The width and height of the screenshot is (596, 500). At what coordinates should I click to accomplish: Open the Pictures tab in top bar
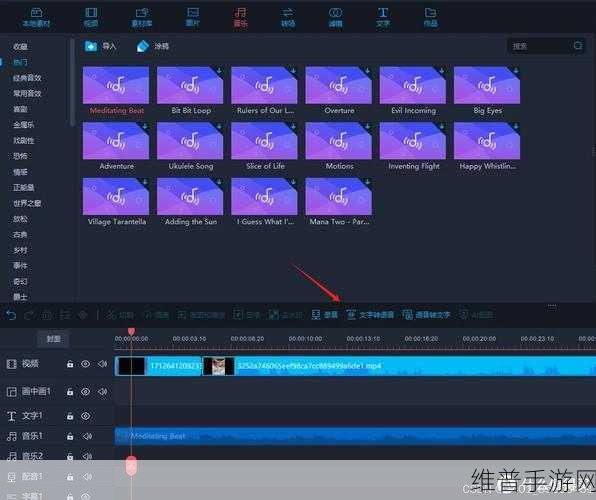(193, 17)
